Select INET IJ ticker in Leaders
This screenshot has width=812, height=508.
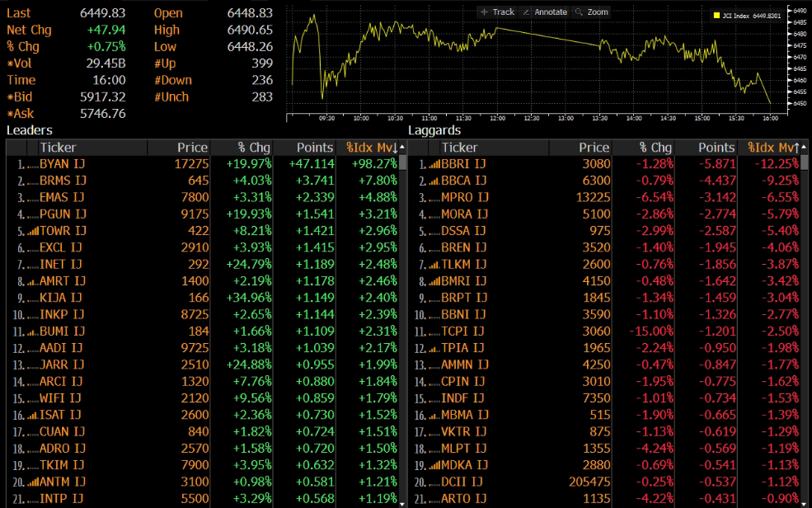click(x=60, y=264)
